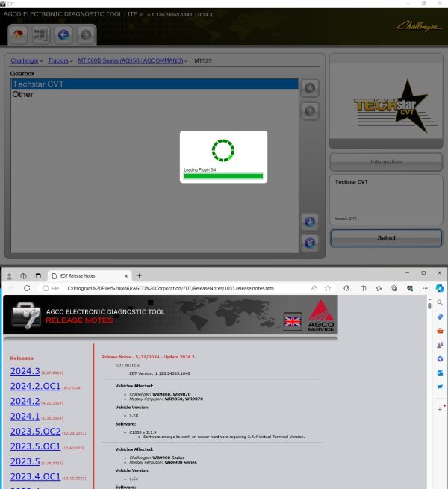Select the EDT Release Notes tab
This screenshot has width=448, height=489.
point(90,276)
